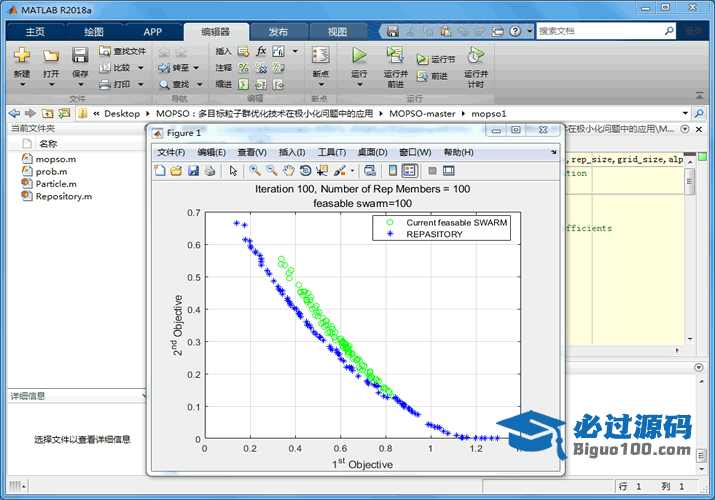Click Find Files (查找文件) button
This screenshot has width=715, height=500.
coord(123,51)
